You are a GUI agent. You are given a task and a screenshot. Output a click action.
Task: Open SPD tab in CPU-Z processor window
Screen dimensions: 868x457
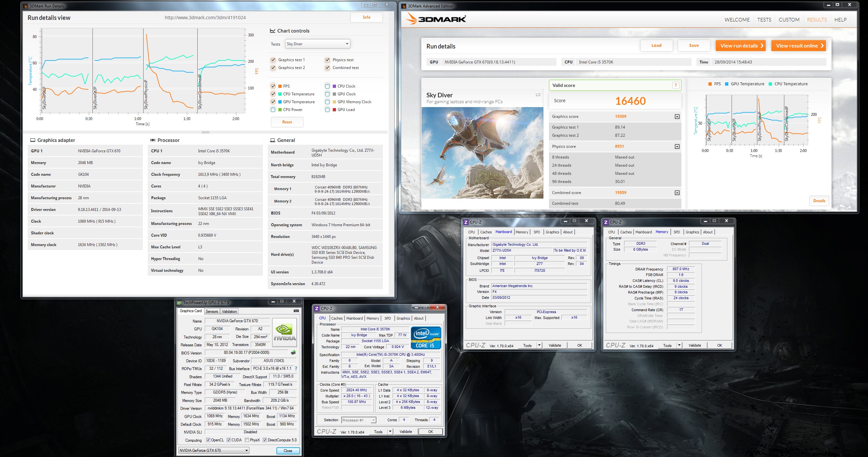[387, 318]
